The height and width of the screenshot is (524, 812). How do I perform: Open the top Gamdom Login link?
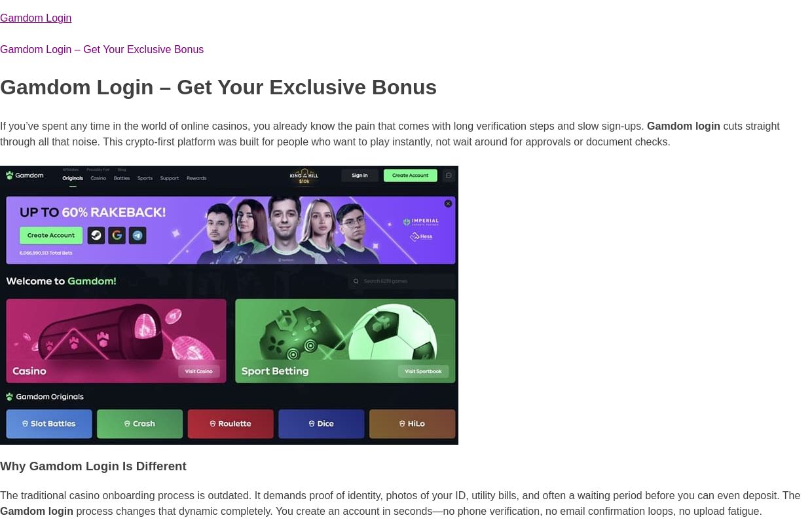pos(36,18)
